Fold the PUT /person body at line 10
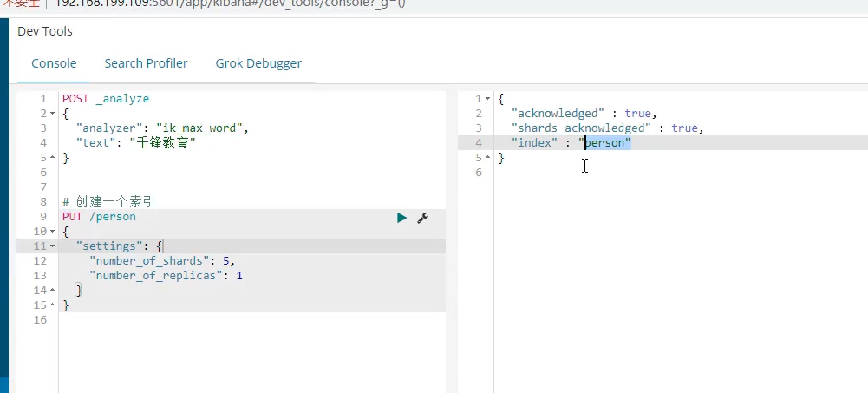Screen dimensions: 868x393 tap(53, 232)
